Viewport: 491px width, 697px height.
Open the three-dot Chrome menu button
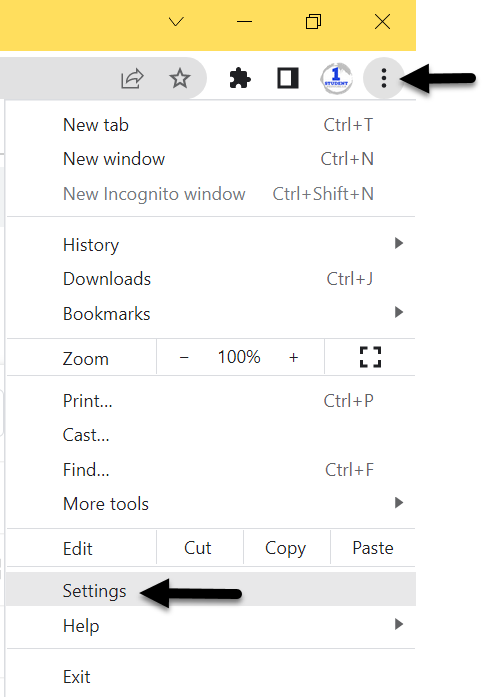click(383, 78)
